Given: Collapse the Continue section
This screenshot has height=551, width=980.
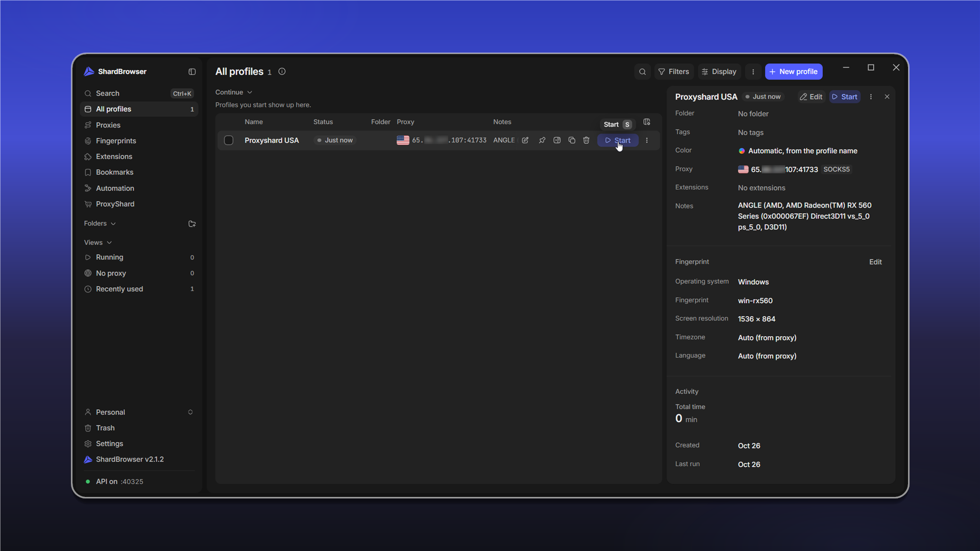Looking at the screenshot, I should tap(234, 92).
